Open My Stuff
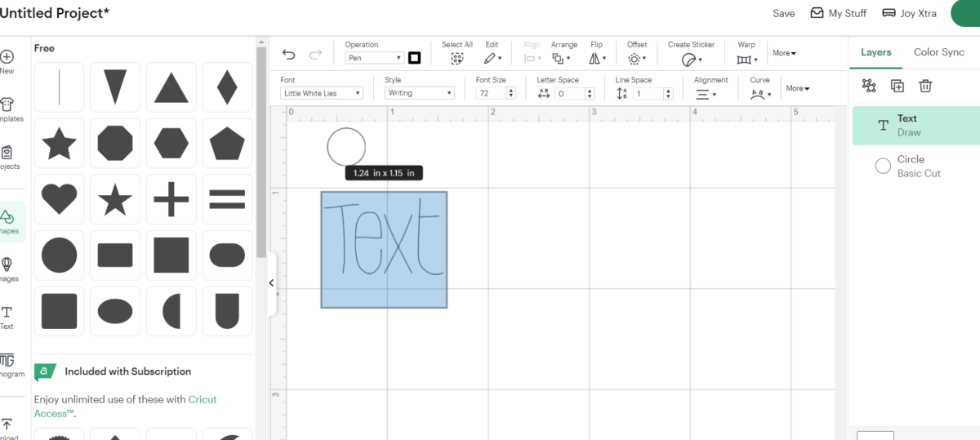 (x=838, y=13)
